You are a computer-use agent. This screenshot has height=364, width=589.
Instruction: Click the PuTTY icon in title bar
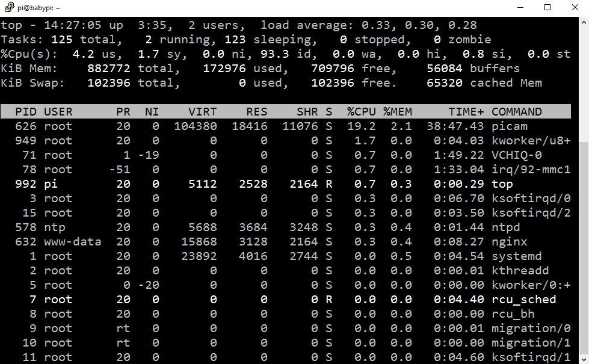coord(8,8)
